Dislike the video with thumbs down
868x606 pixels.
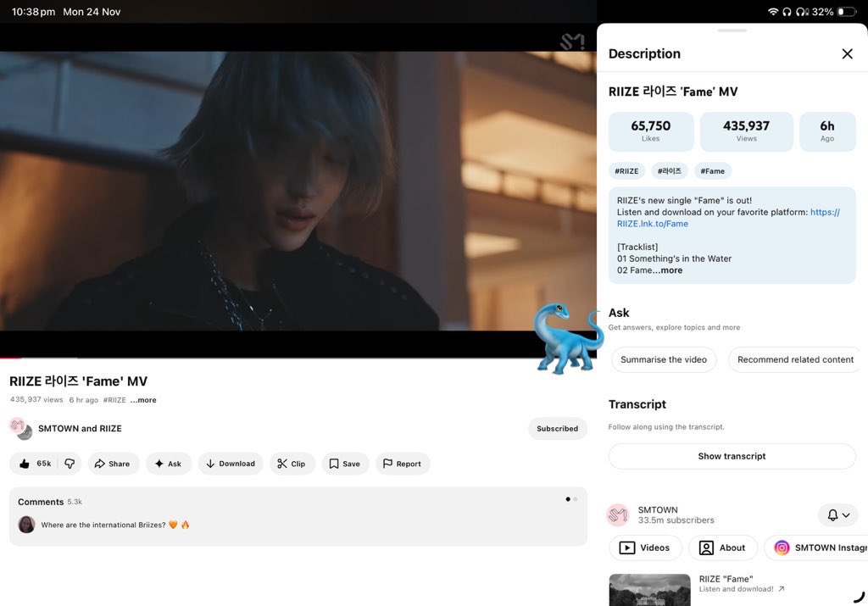(70, 464)
